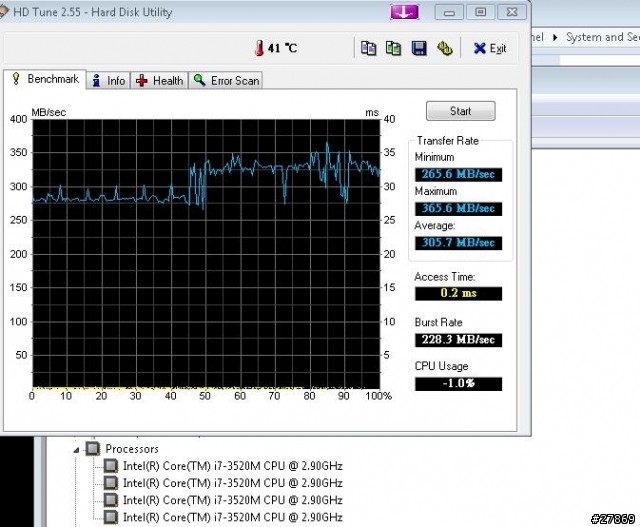Image resolution: width=640 pixels, height=527 pixels.
Task: Collapse the Processors tree node
Action: tap(76, 450)
